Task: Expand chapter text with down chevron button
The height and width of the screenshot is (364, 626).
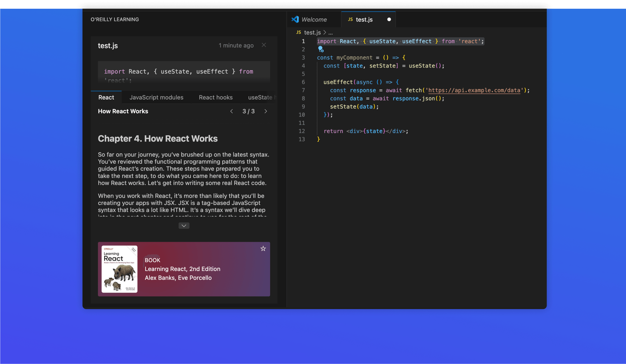Action: click(184, 226)
